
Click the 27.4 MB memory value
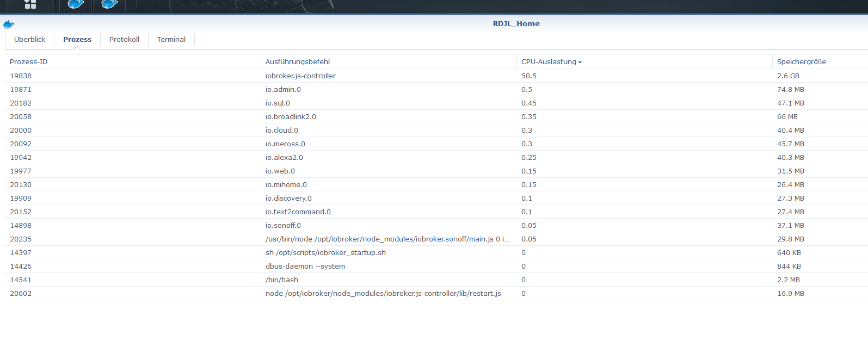(x=791, y=212)
